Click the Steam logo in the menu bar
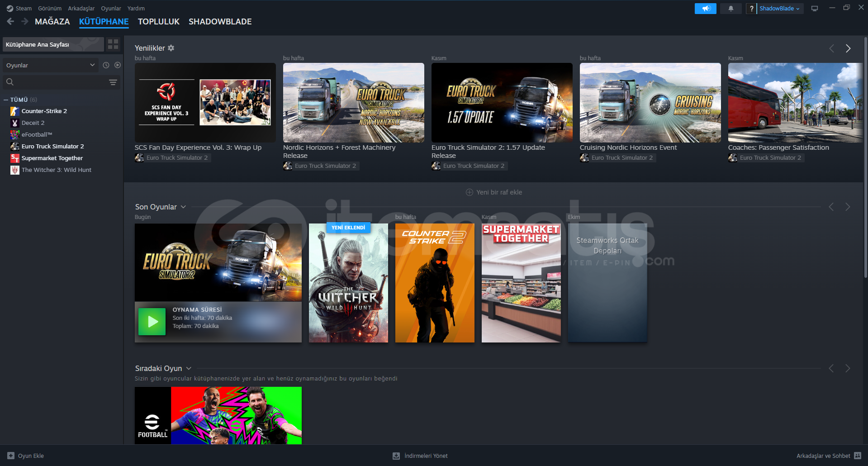 tap(9, 9)
